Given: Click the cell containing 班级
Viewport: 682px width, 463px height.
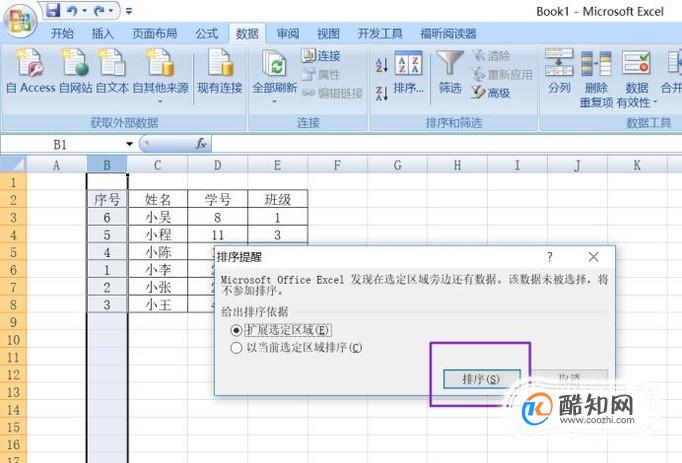Looking at the screenshot, I should 277,200.
